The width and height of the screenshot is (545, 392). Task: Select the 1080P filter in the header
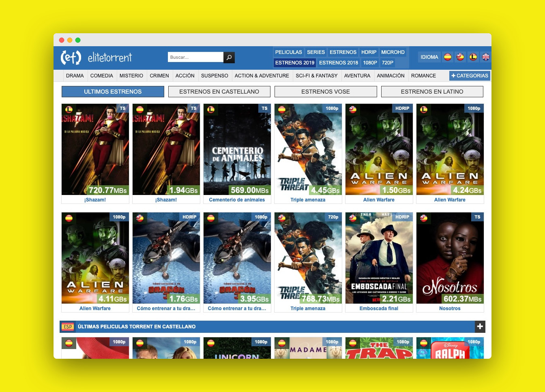coord(370,63)
